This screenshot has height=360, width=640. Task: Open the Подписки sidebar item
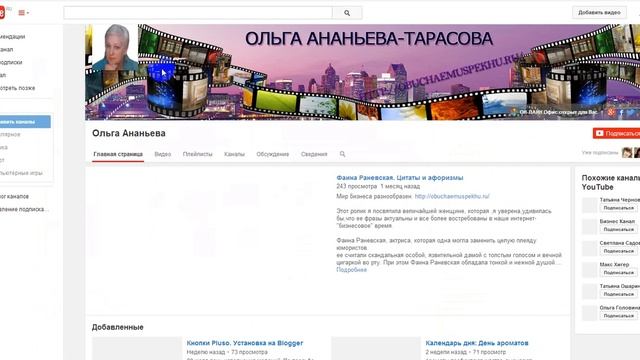tap(11, 62)
